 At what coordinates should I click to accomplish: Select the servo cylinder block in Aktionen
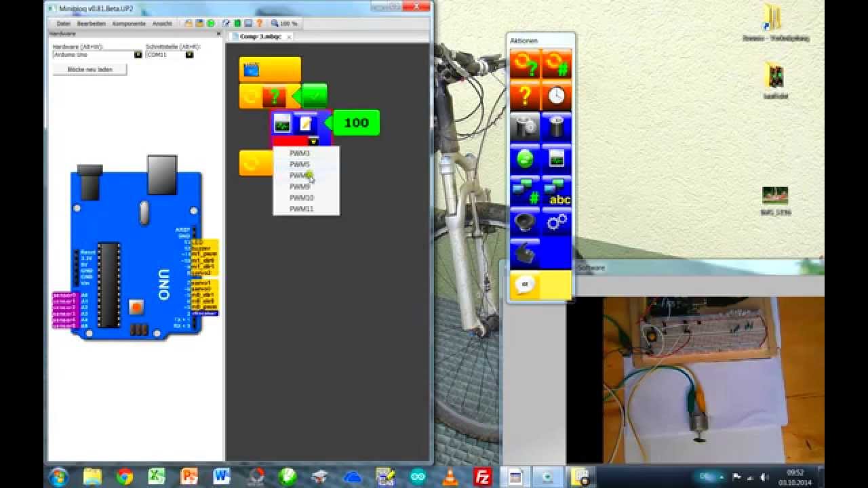(556, 127)
